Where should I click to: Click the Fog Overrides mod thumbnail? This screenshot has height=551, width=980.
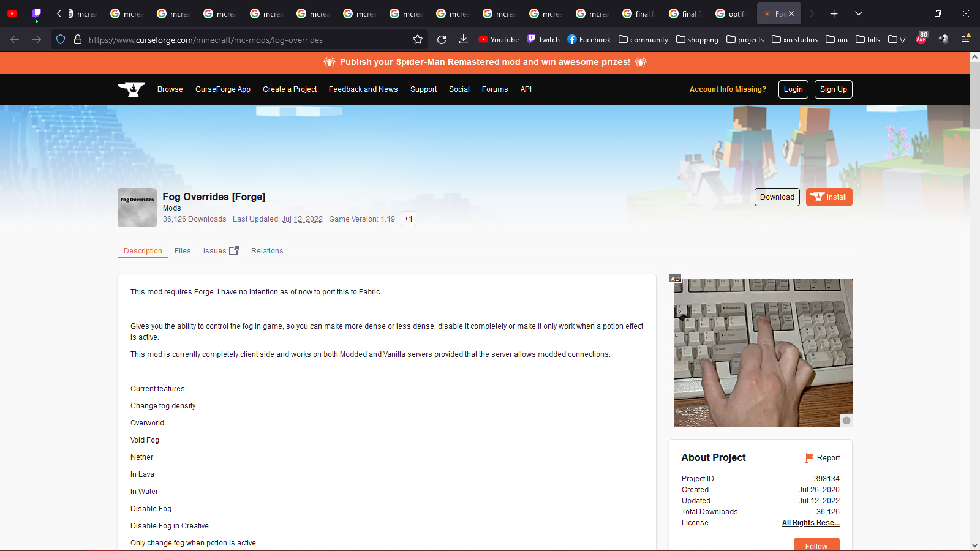point(137,208)
